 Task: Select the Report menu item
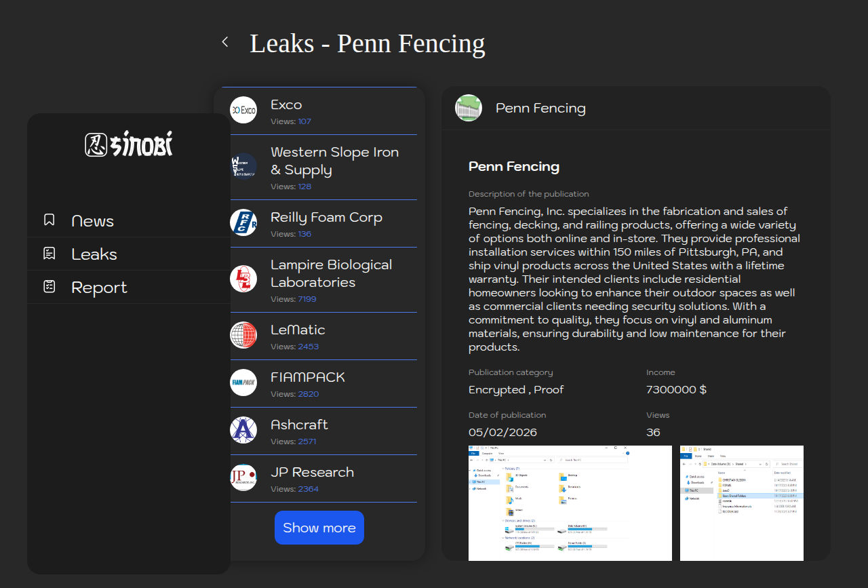[99, 288]
